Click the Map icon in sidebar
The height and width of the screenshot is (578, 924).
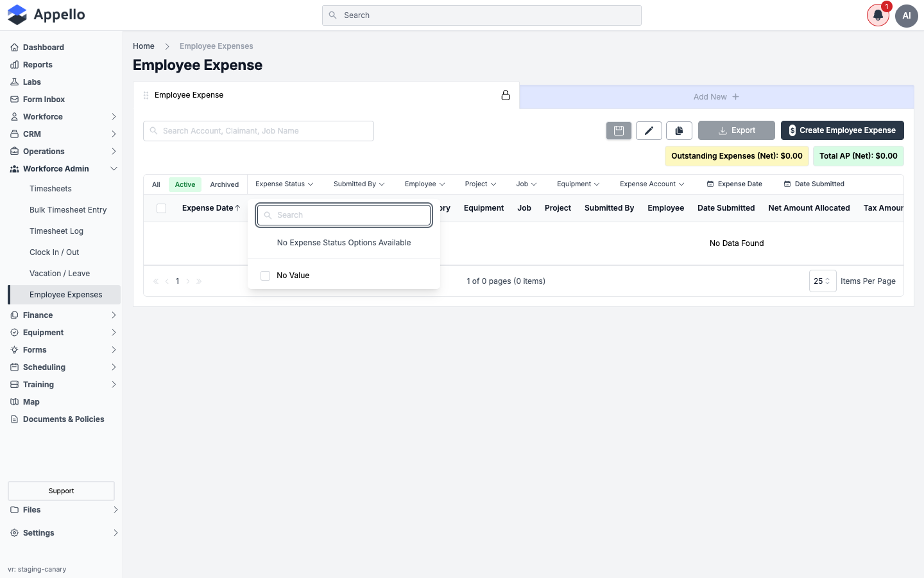14,402
